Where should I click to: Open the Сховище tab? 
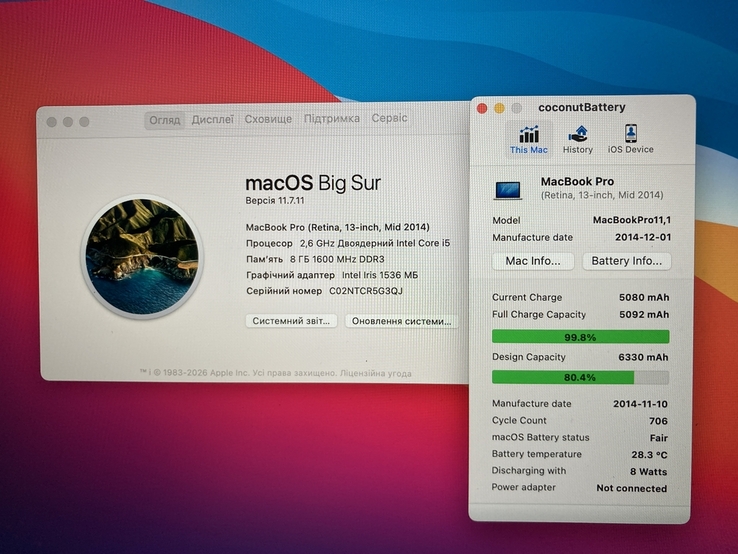(268, 119)
